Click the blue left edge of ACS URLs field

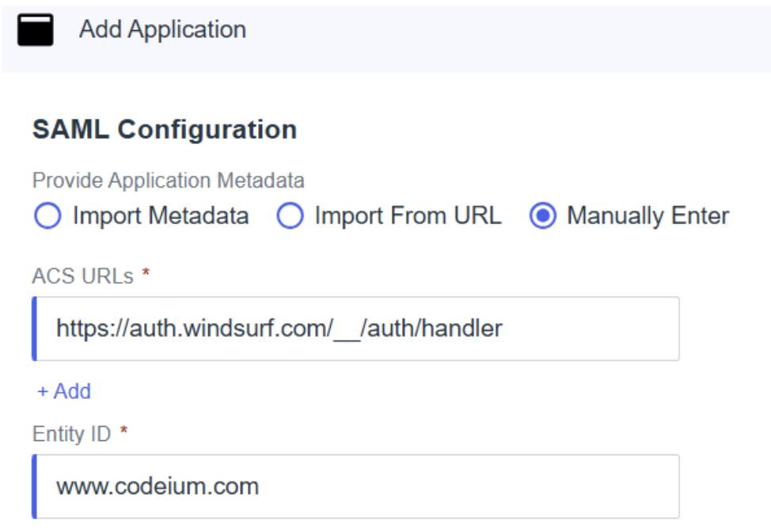point(35,329)
